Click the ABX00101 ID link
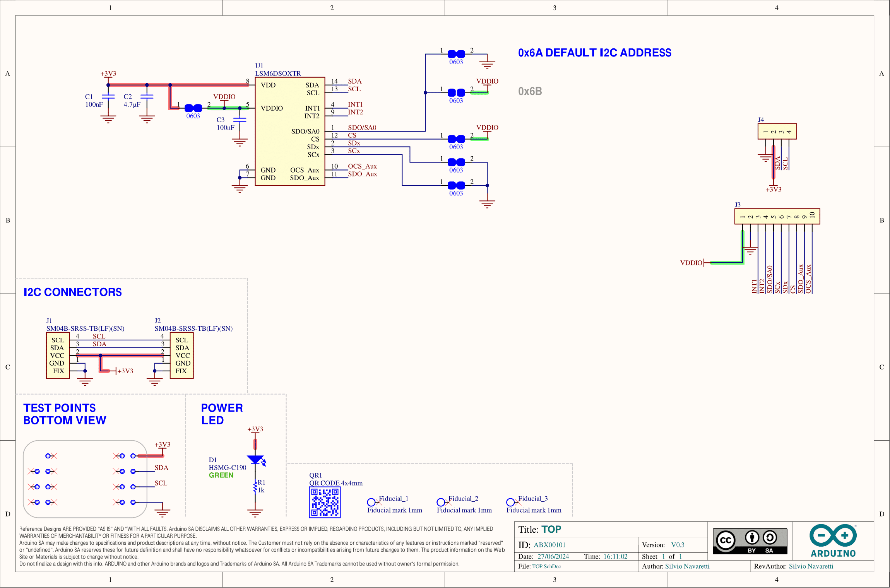890x588 pixels. [549, 545]
